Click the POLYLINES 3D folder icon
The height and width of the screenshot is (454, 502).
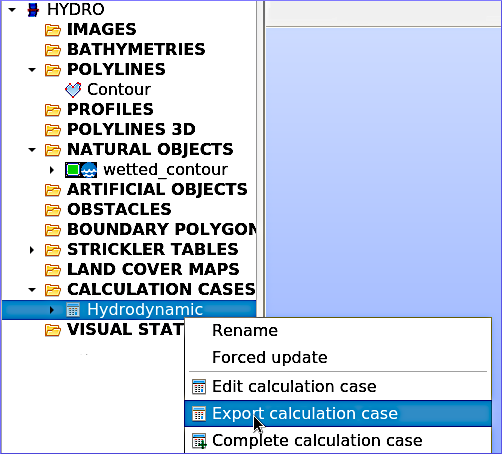[53, 130]
